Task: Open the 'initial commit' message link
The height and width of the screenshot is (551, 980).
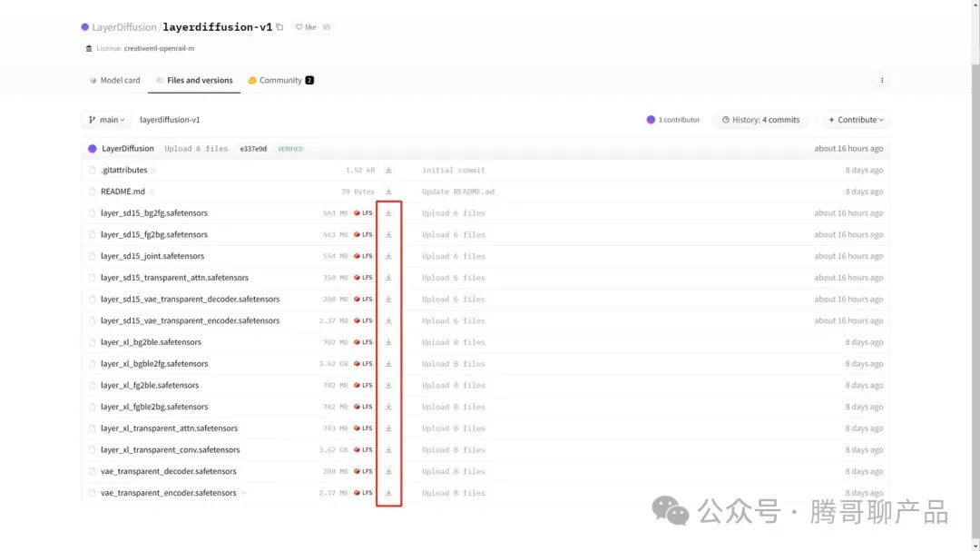Action: 453,170
